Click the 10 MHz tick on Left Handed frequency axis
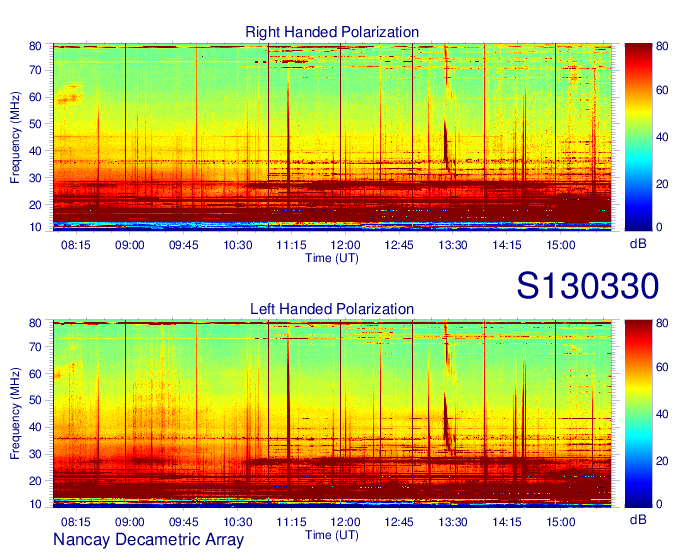This screenshot has width=680, height=552. pyautogui.click(x=35, y=504)
